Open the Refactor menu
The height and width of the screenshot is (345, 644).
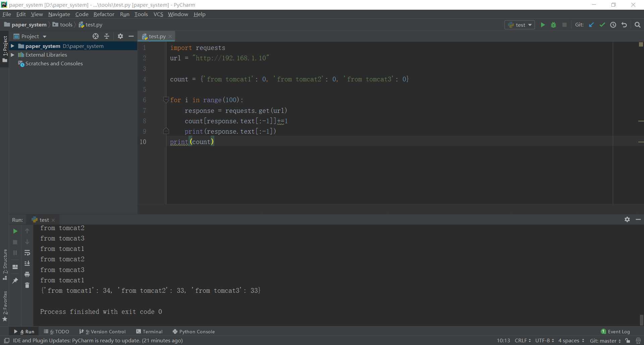tap(104, 14)
